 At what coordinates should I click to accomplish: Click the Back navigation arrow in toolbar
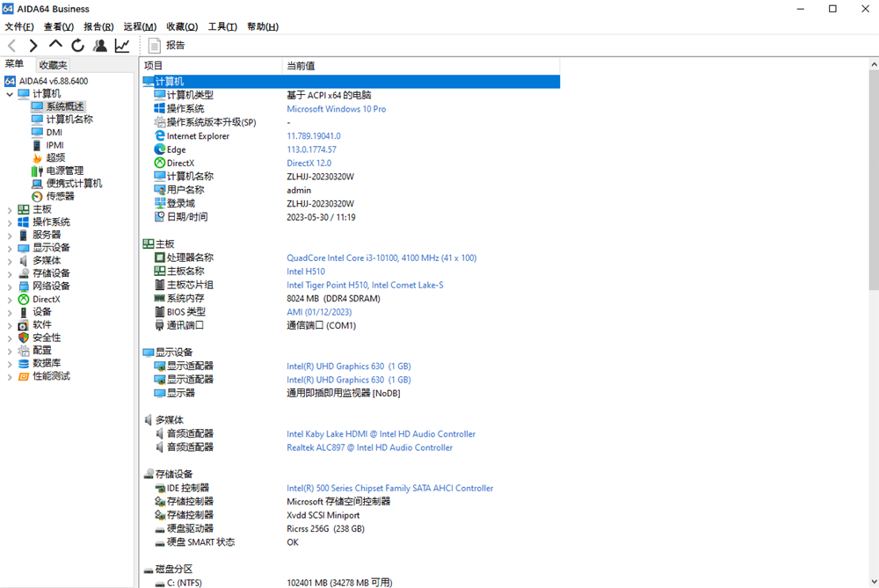[11, 45]
